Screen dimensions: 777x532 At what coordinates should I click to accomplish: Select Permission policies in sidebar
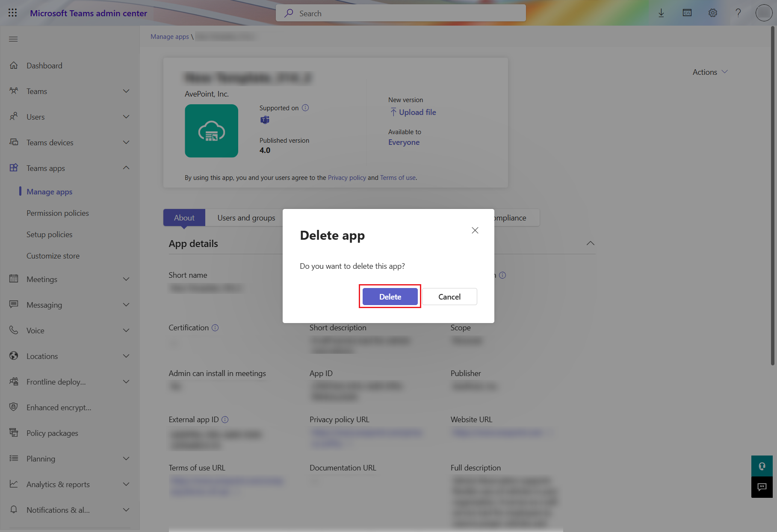(x=58, y=213)
